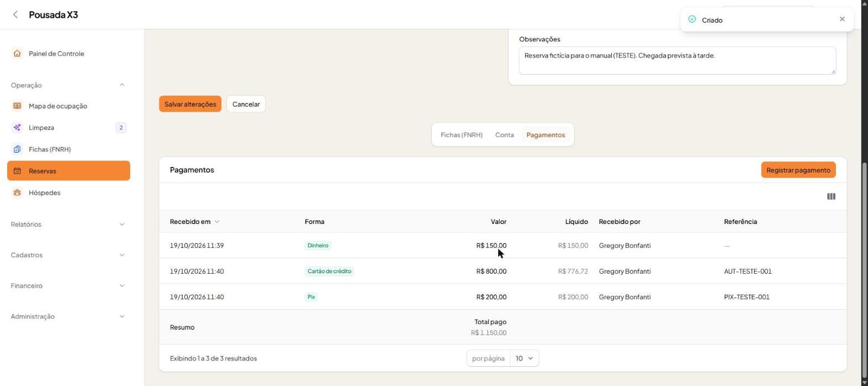
Task: Click into the Observações text area
Action: tap(677, 60)
